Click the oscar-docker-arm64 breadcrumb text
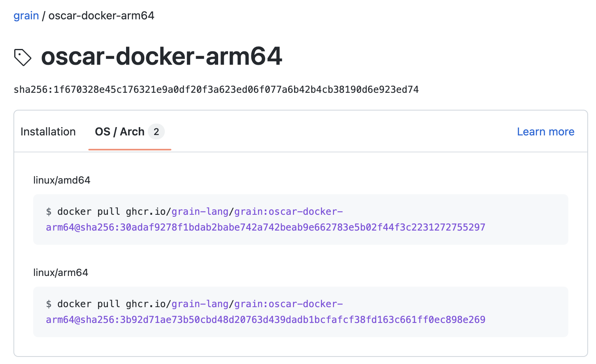596x364 pixels. pyautogui.click(x=100, y=15)
